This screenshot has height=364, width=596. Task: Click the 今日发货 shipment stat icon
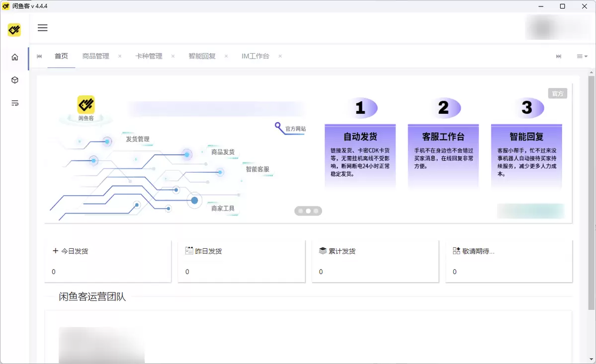click(x=55, y=250)
